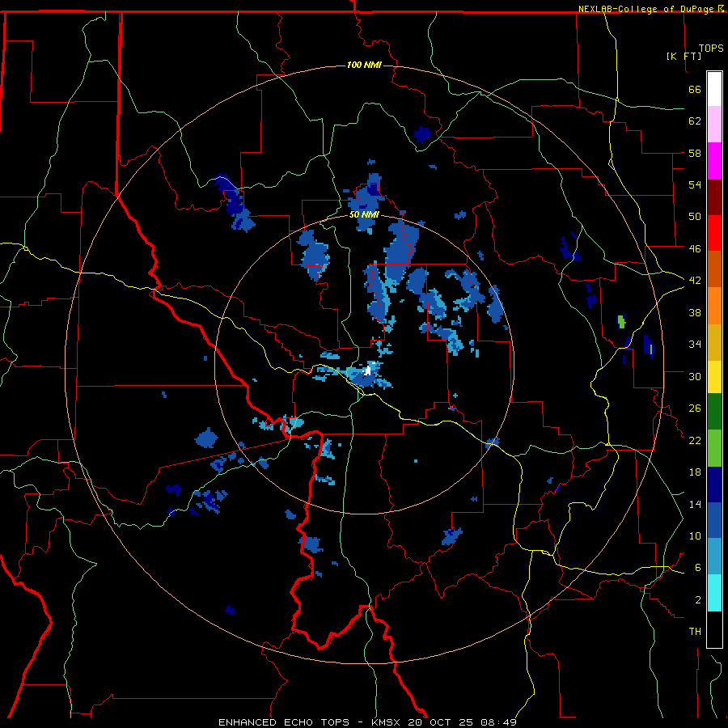Screen dimensions: 728x728
Task: Click the dark green legend swatch
Action: point(714,412)
